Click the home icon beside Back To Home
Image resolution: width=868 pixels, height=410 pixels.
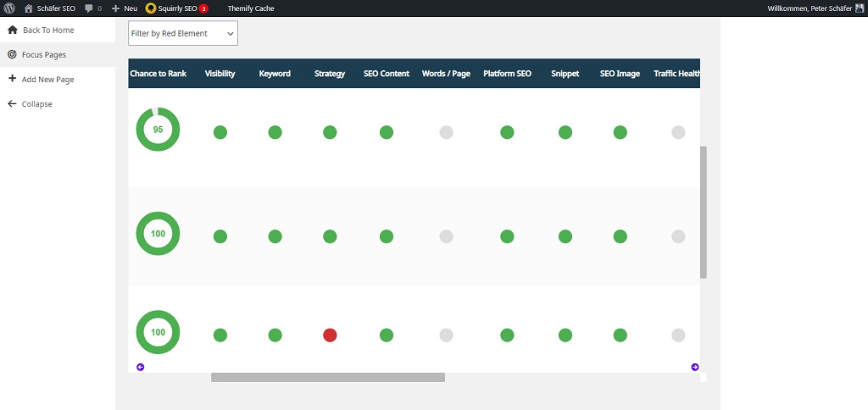click(12, 30)
